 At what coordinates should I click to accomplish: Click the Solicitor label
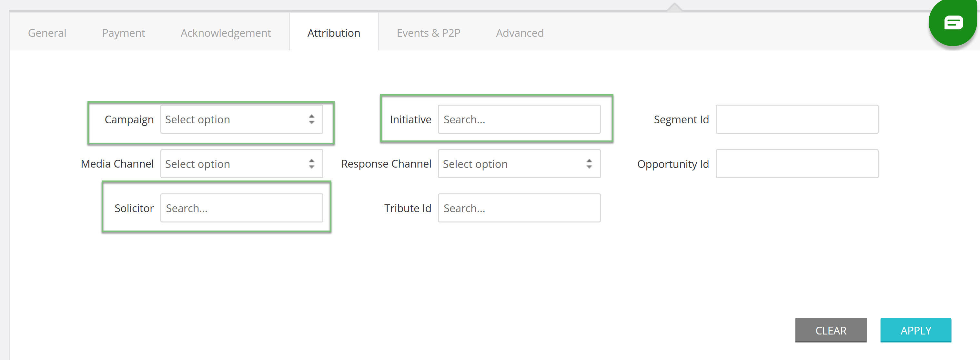[134, 209]
